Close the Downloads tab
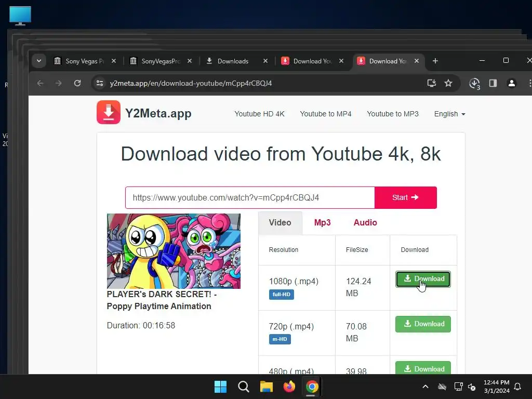 (265, 61)
